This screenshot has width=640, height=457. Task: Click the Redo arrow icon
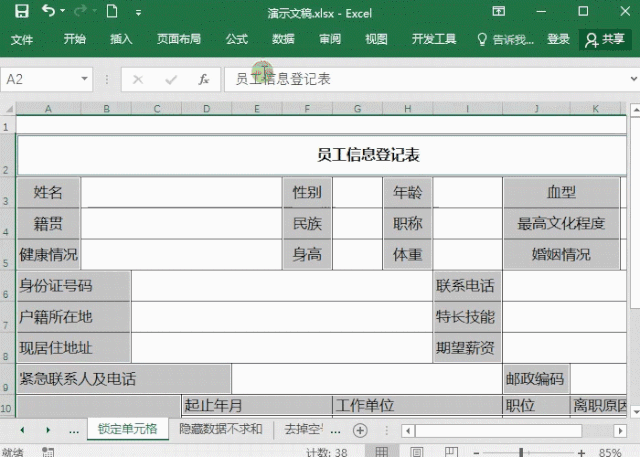pyautogui.click(x=80, y=11)
